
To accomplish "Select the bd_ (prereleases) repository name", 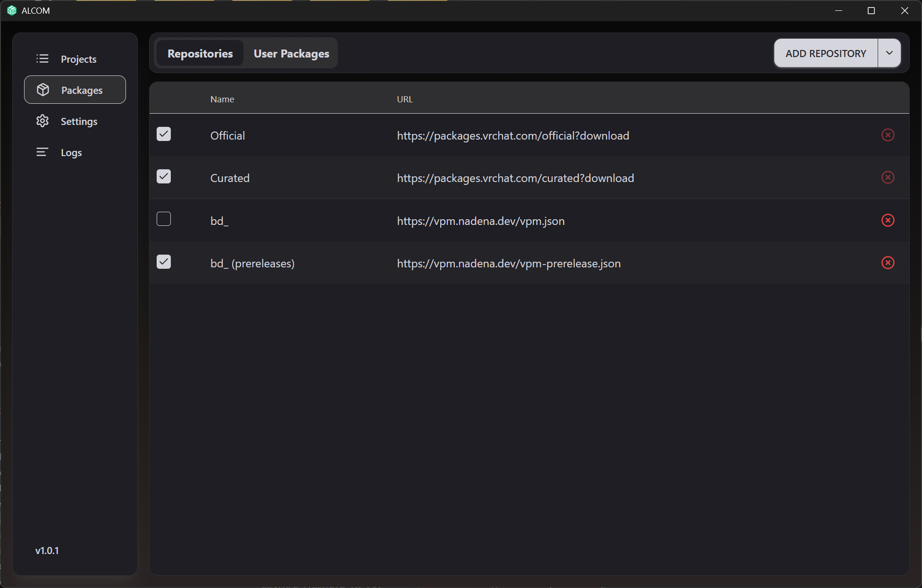I will pyautogui.click(x=252, y=263).
